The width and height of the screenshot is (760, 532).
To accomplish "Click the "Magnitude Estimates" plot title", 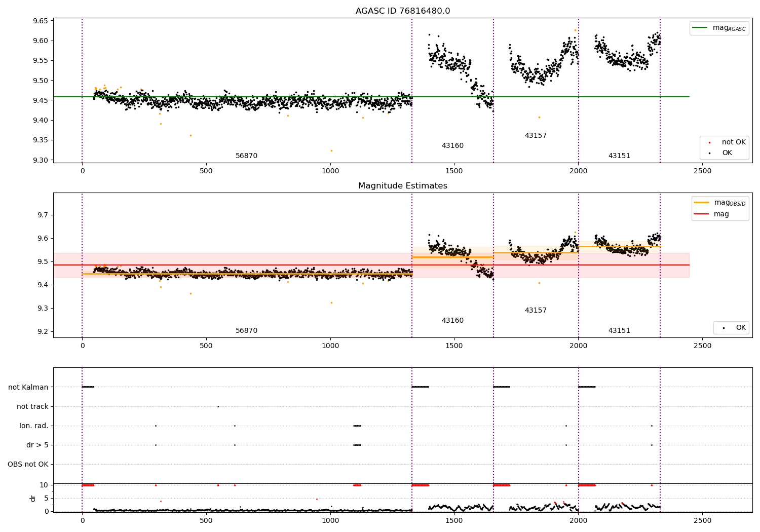I will click(x=403, y=186).
